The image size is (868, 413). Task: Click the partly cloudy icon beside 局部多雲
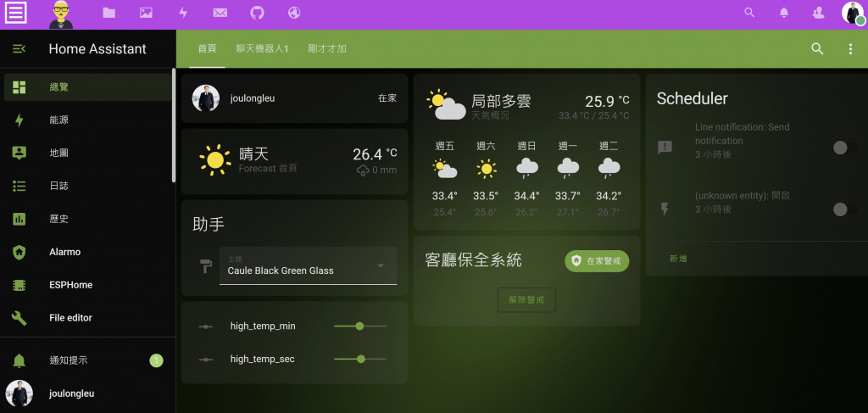(x=446, y=104)
